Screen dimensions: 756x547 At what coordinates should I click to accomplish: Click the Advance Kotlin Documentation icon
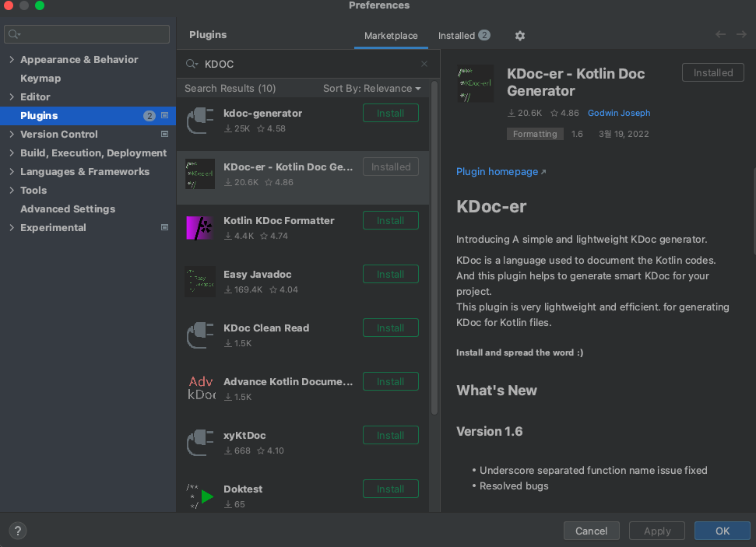[x=201, y=388]
